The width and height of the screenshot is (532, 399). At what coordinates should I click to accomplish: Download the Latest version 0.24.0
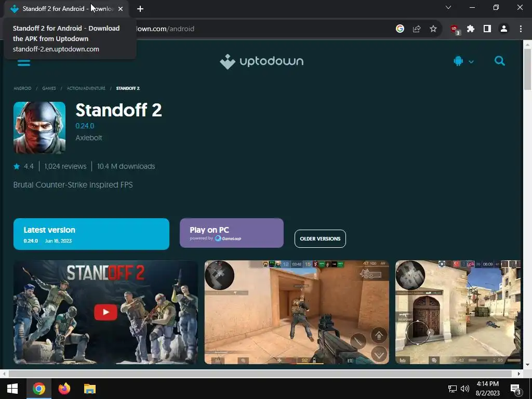click(x=91, y=234)
